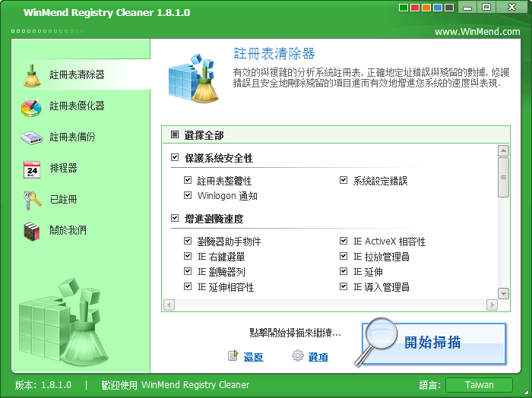This screenshot has height=398, width=532.
Task: Uncheck 系統設定錯誤
Action: point(344,180)
